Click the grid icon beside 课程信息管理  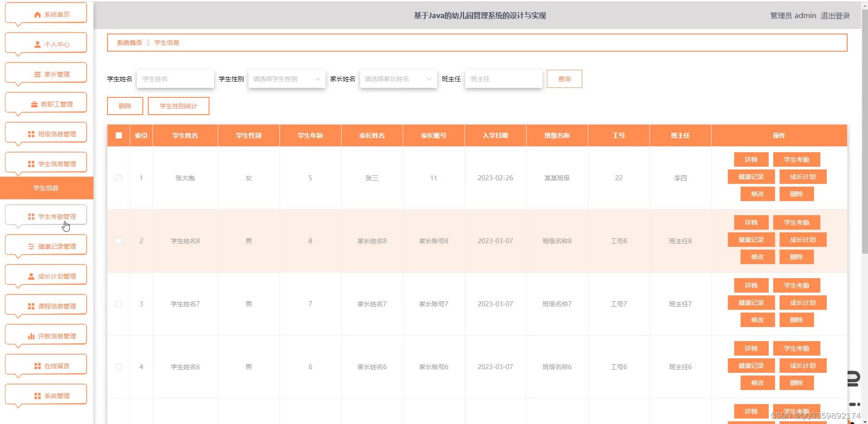(31, 306)
